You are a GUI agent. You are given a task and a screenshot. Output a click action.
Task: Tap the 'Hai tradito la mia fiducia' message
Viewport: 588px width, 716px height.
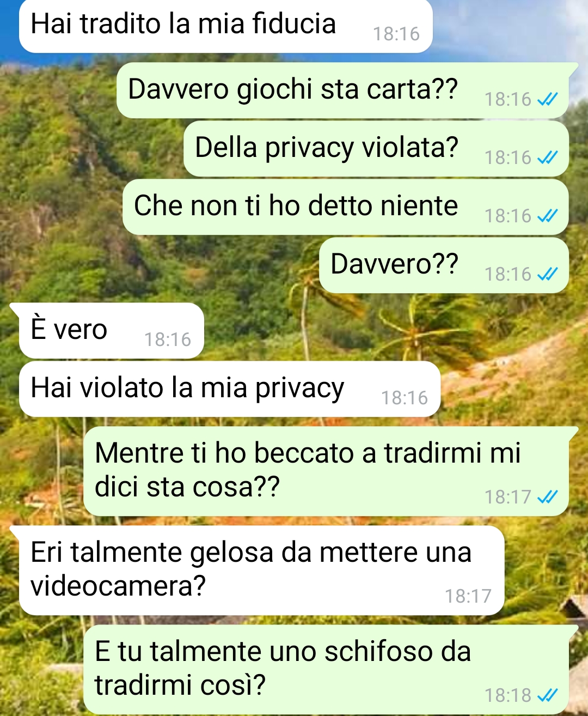[x=226, y=26]
